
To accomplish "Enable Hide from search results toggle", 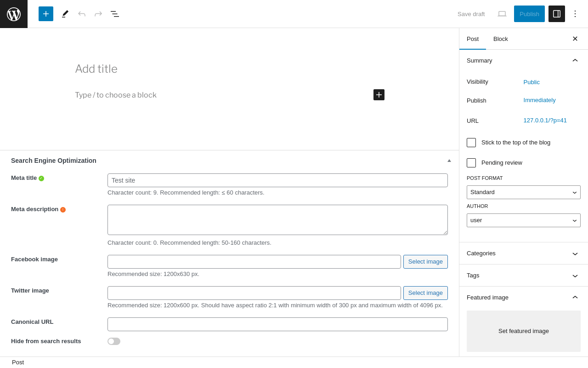I will [114, 341].
